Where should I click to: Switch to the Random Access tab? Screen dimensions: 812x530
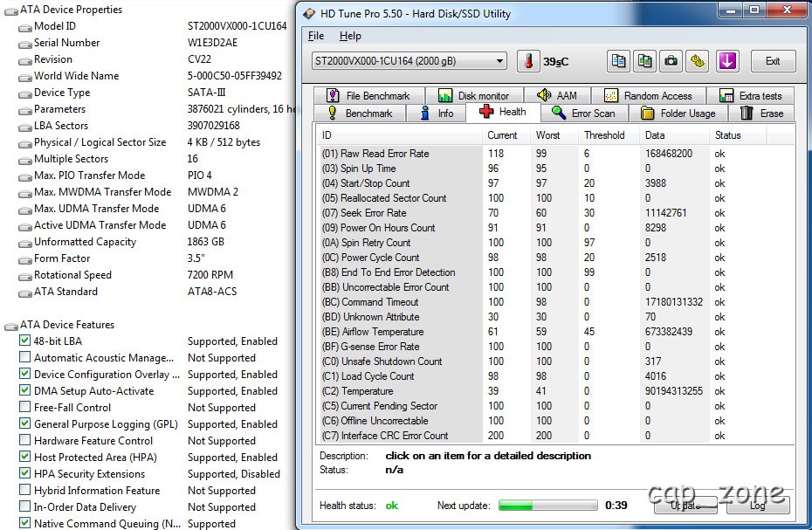649,96
